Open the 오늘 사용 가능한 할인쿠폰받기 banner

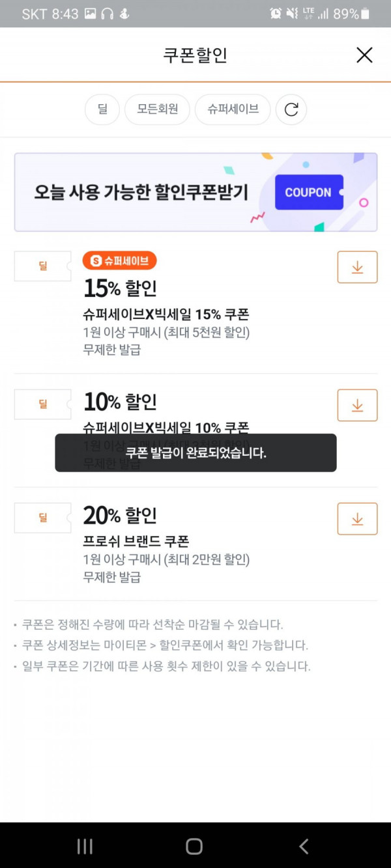coord(195,192)
